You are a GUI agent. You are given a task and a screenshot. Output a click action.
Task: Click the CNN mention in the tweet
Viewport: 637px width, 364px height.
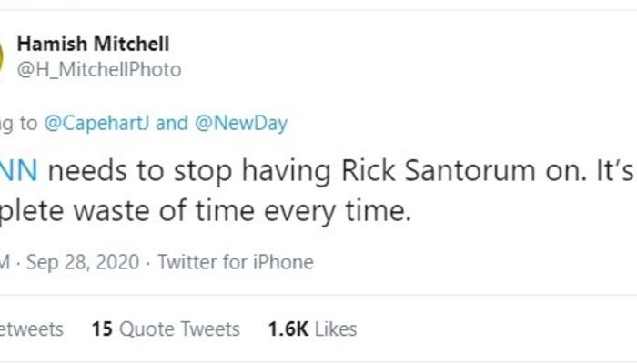pos(18,169)
